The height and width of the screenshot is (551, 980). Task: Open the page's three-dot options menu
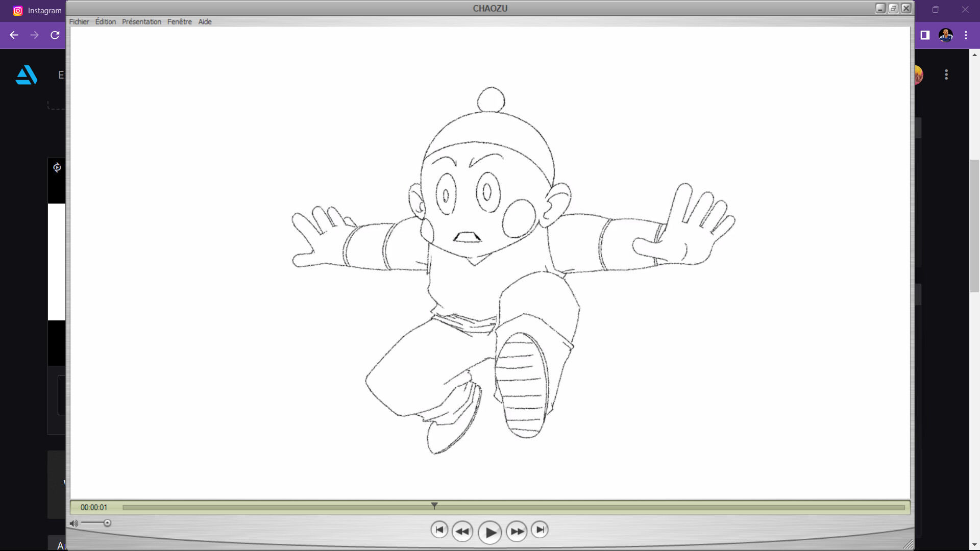pyautogui.click(x=946, y=74)
